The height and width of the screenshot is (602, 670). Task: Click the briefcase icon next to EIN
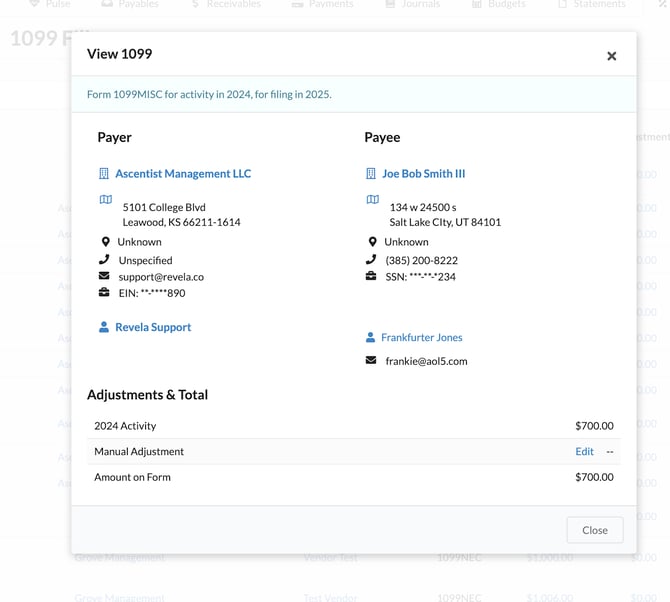[x=105, y=293]
